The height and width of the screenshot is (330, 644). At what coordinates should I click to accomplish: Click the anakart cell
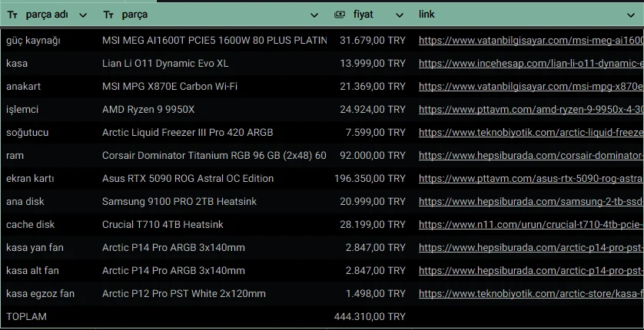point(49,86)
